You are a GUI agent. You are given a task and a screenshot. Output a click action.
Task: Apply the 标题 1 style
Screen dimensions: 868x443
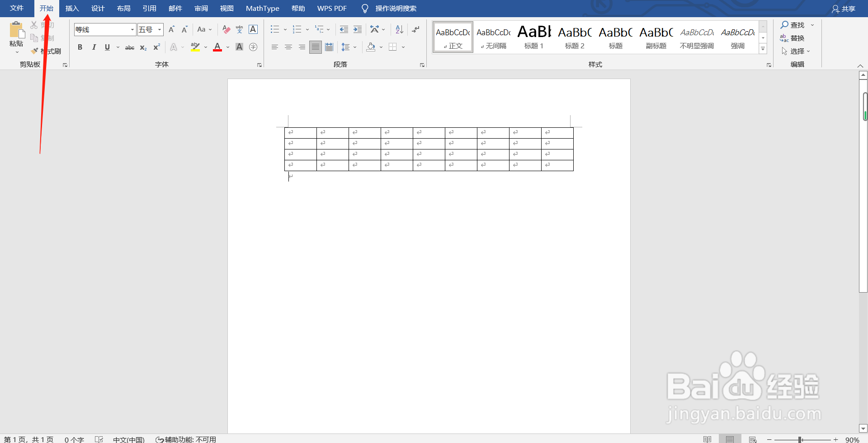[534, 37]
